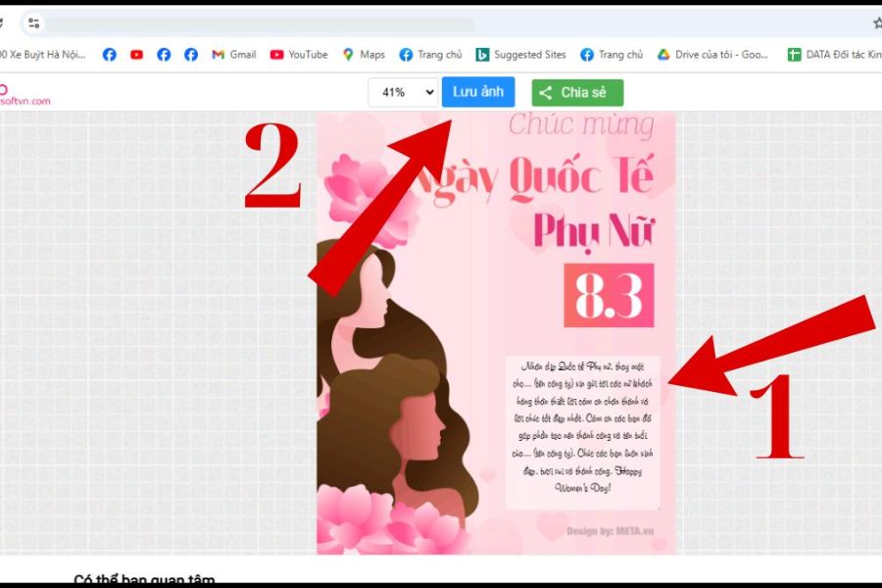Open the Suggested Sites bookmark

coord(520,55)
